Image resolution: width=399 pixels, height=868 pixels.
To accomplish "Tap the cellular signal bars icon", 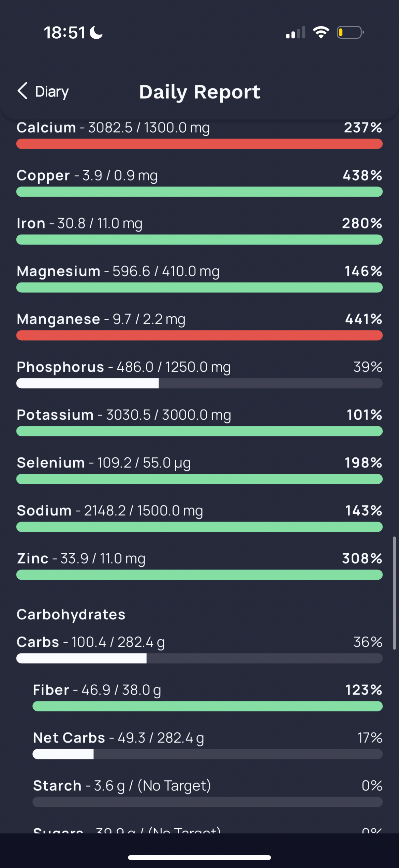I will (x=296, y=33).
